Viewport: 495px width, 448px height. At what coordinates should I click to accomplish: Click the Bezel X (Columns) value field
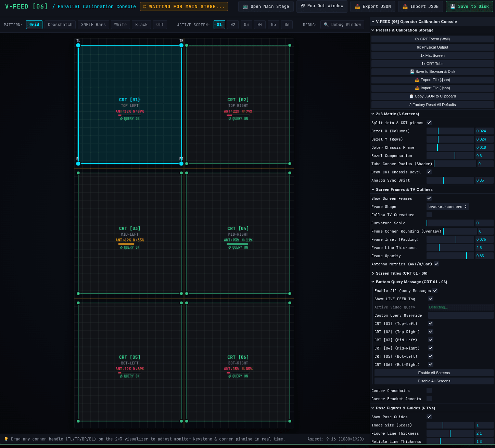pyautogui.click(x=484, y=131)
